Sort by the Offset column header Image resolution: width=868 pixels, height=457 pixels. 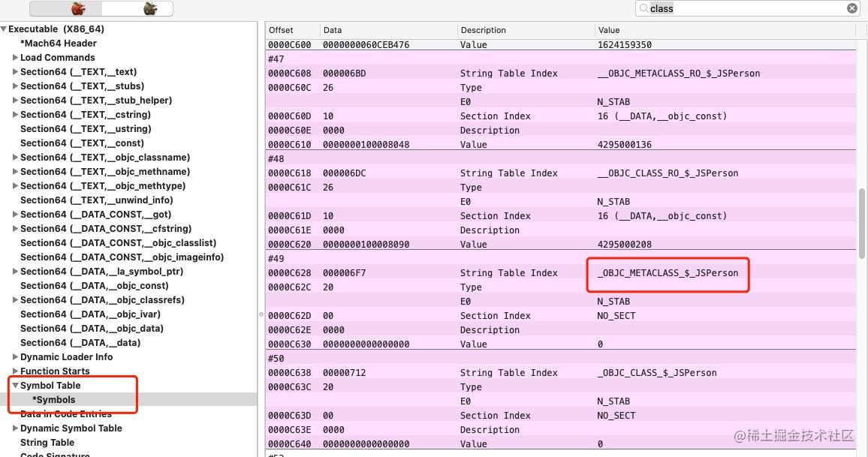click(292, 30)
